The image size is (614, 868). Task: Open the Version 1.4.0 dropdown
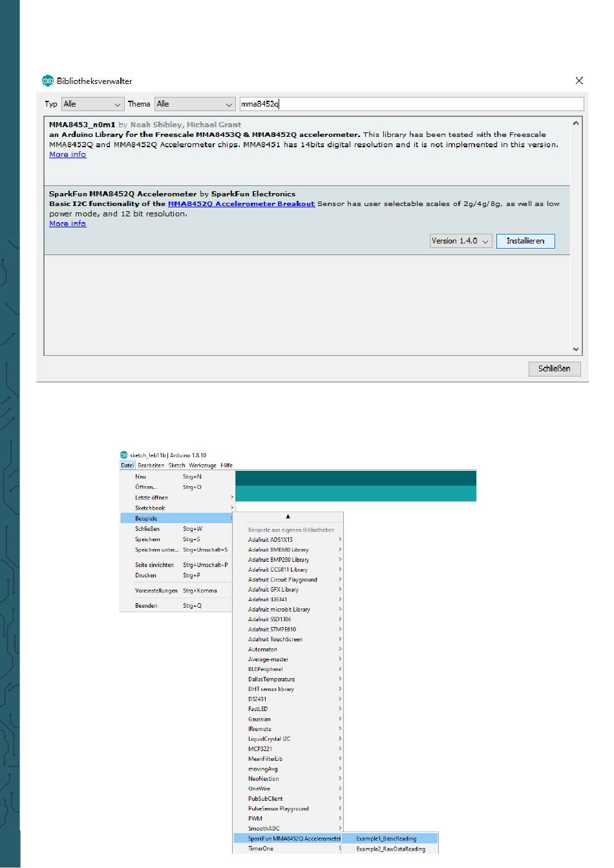461,241
